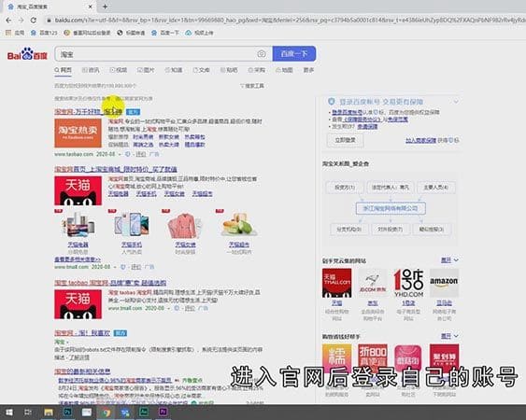Click the camera image-search icon in the search box
This screenshot has width=526, height=420.
[262, 54]
